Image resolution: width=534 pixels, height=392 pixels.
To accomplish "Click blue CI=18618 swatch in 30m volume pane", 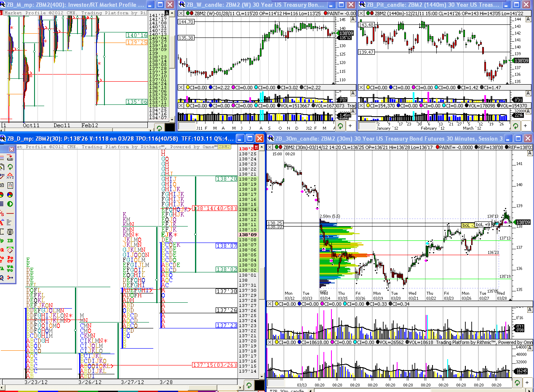I will click(x=299, y=342).
